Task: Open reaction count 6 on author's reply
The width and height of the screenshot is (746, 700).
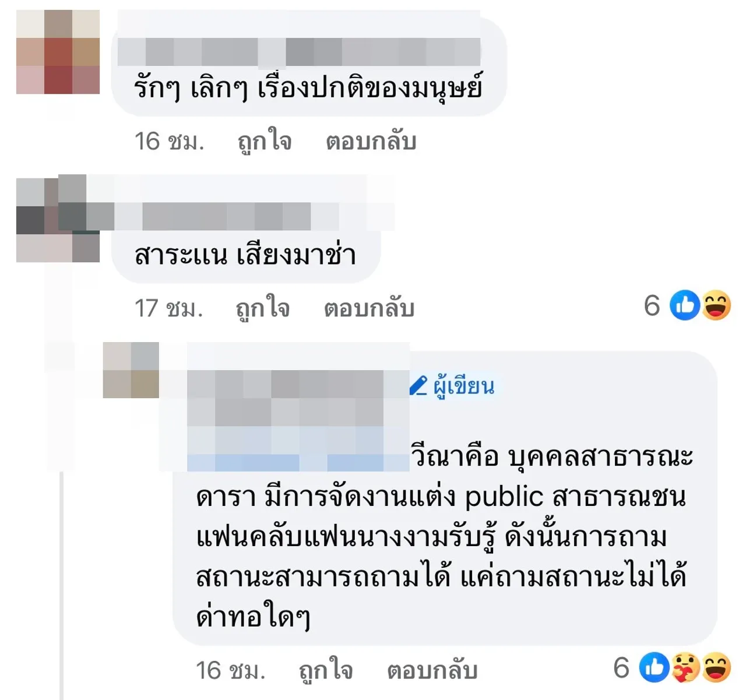Action: coord(622,668)
